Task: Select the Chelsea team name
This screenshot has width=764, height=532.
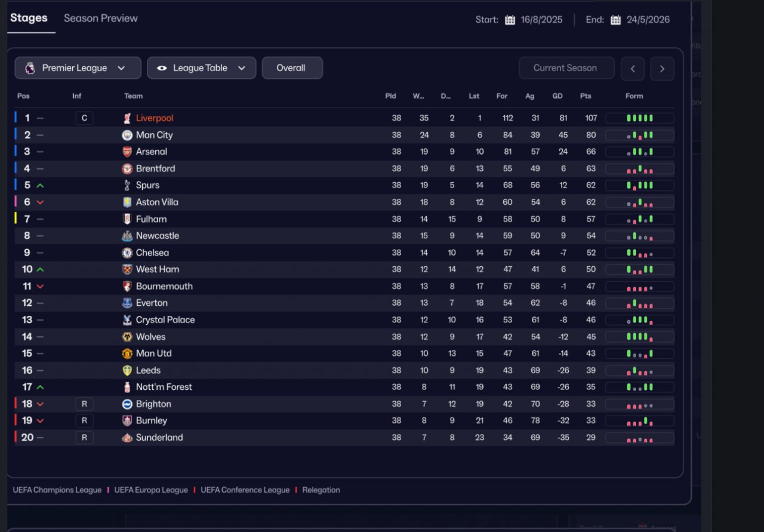Action: 152,253
